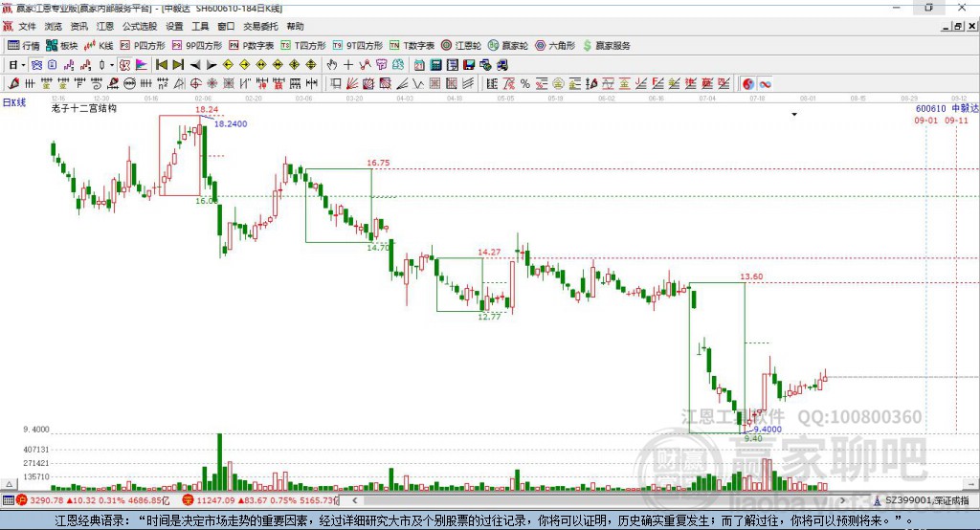The height and width of the screenshot is (530, 980).
Task: Click the 18.2400 price label
Action: [231, 123]
